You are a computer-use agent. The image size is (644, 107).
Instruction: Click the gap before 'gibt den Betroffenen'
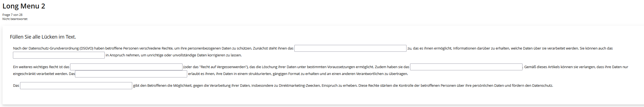pos(76,86)
